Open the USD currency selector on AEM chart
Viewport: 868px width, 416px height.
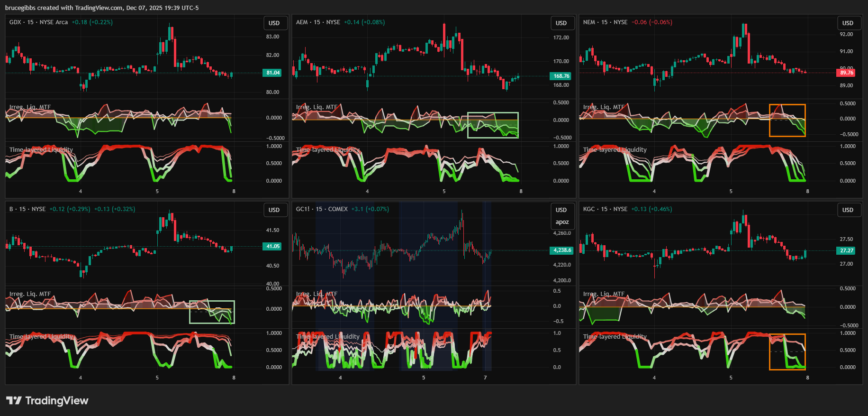561,23
